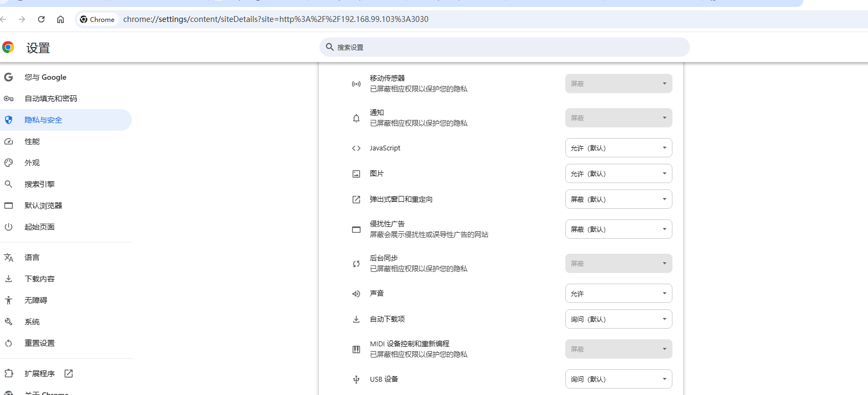Click the translate language icon

coord(9,257)
